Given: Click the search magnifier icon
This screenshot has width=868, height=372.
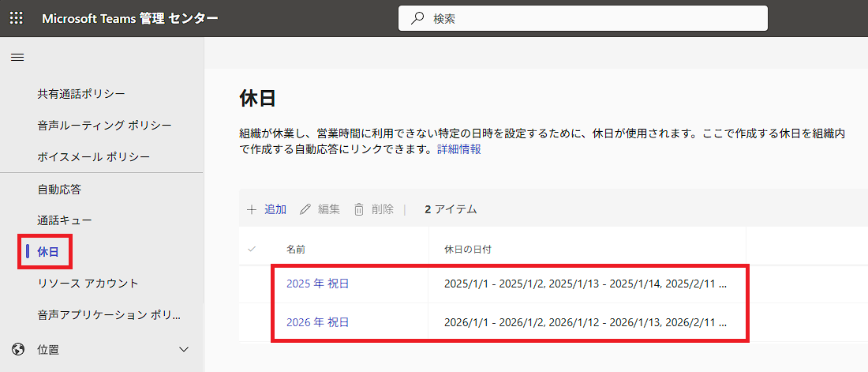Looking at the screenshot, I should point(417,18).
